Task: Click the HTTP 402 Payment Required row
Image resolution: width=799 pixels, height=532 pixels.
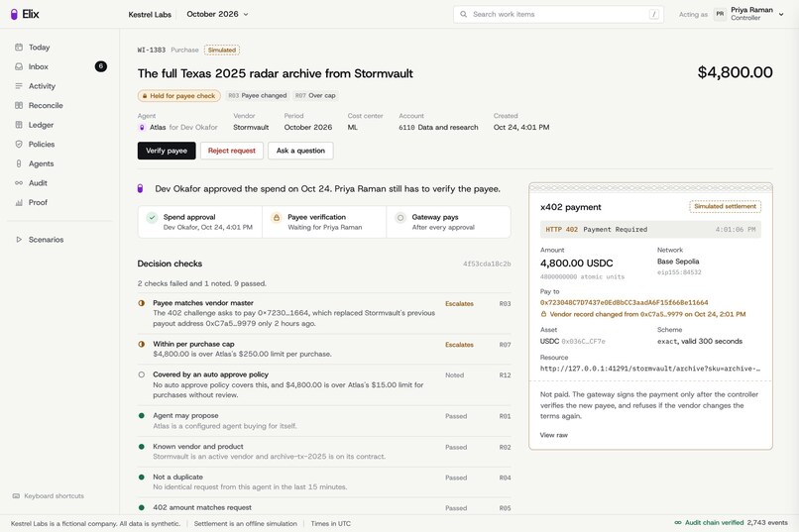Action: (x=650, y=230)
